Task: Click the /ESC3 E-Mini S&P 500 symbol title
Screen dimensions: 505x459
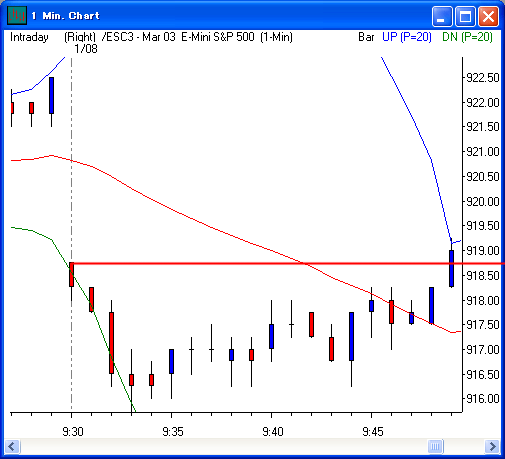Action: tap(197, 37)
